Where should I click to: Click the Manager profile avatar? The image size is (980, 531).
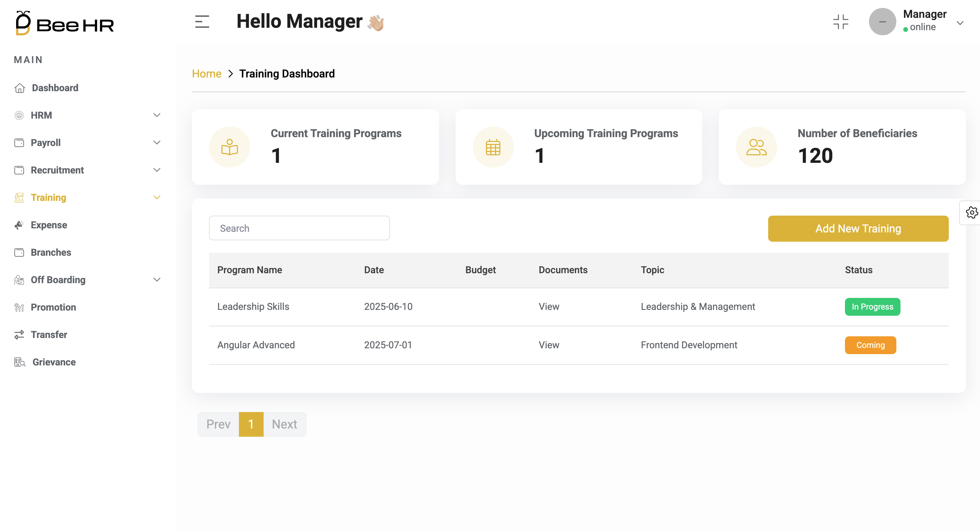(x=882, y=22)
